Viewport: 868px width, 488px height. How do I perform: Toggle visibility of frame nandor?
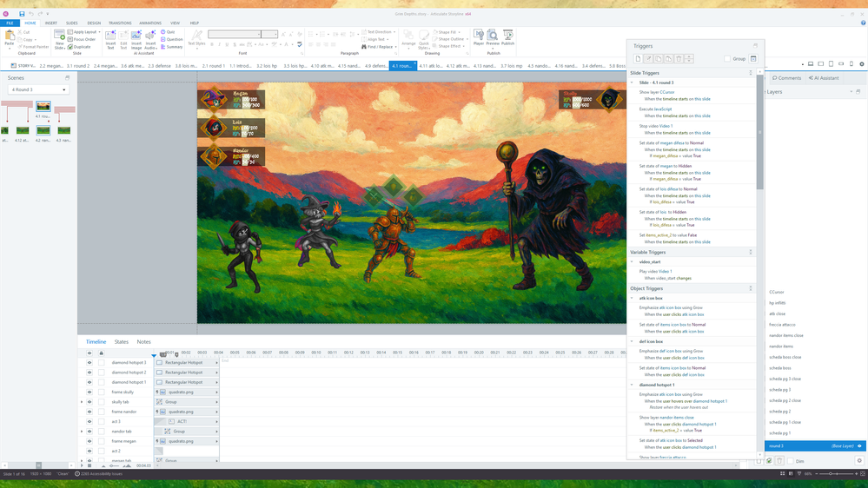89,412
